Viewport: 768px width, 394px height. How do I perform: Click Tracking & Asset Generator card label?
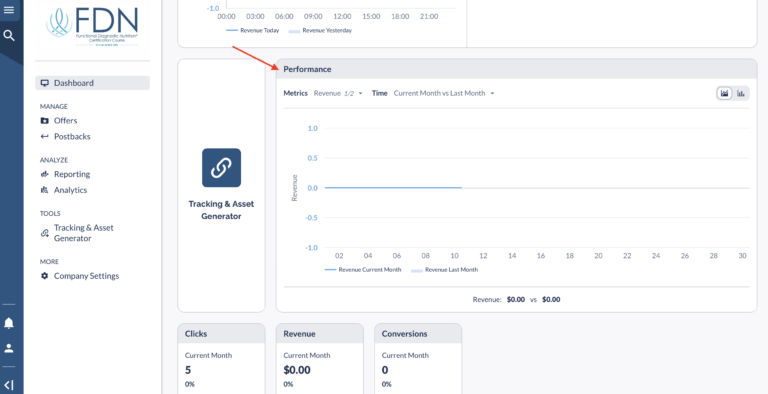coord(221,210)
